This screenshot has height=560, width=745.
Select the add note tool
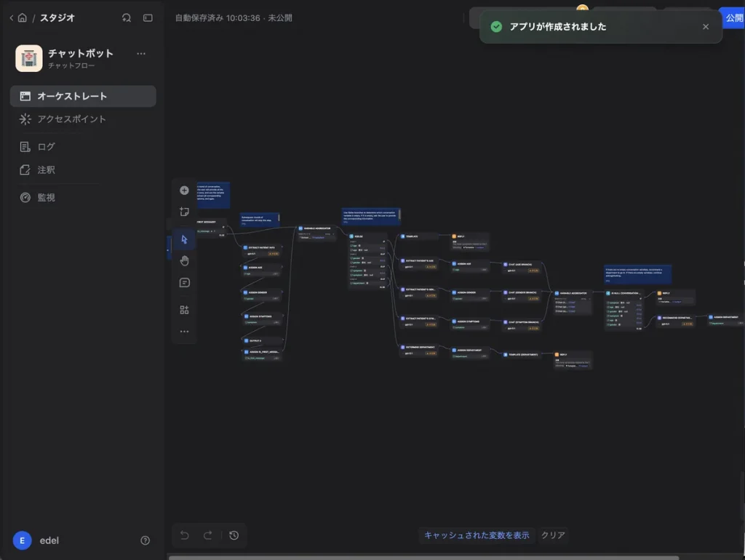coord(184,212)
